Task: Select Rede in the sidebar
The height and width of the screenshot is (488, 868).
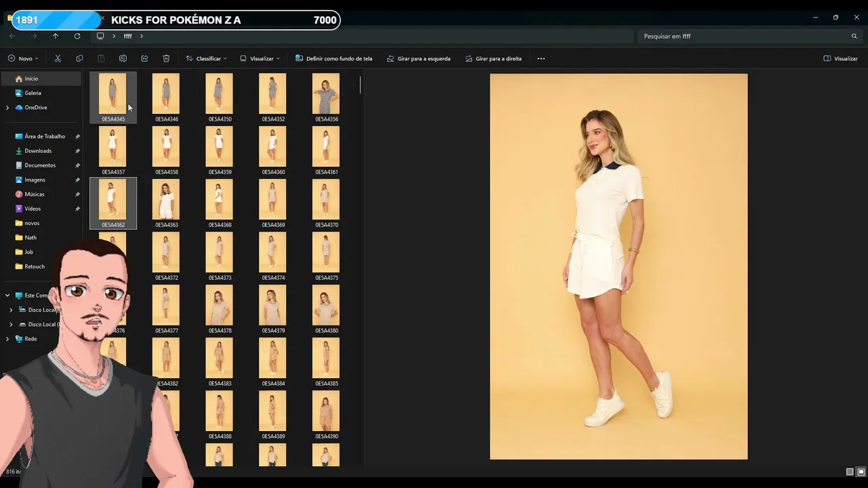Action: coord(31,339)
